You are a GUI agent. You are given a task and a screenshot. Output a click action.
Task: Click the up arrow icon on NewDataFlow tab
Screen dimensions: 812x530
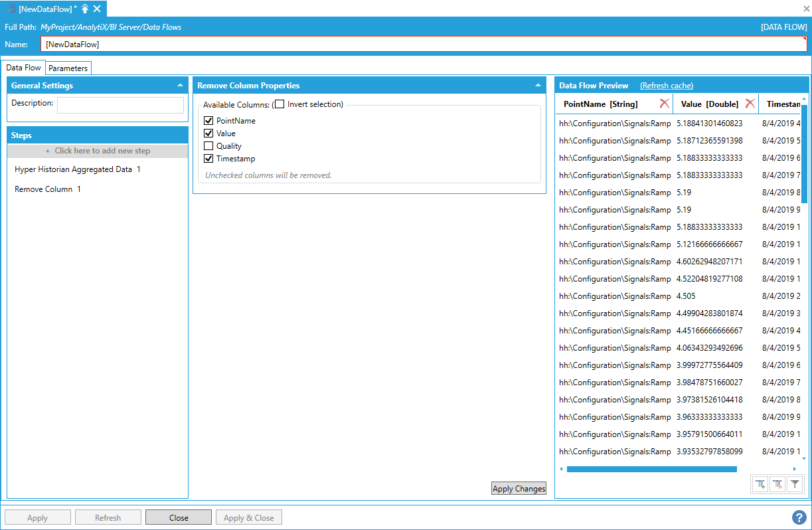point(85,9)
